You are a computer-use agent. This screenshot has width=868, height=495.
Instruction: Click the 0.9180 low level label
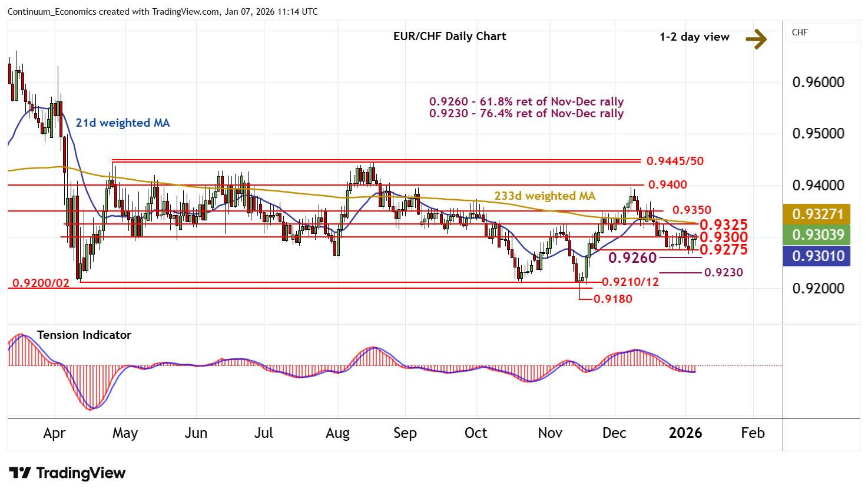[612, 299]
